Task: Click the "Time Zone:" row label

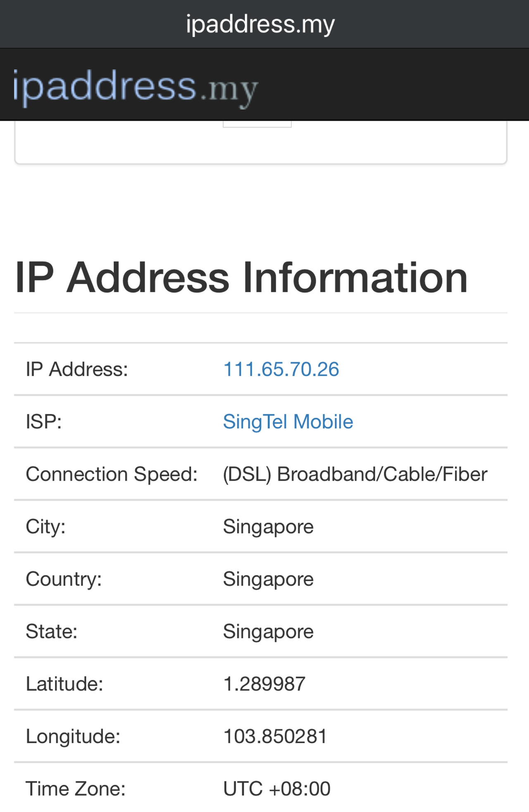Action: (76, 789)
